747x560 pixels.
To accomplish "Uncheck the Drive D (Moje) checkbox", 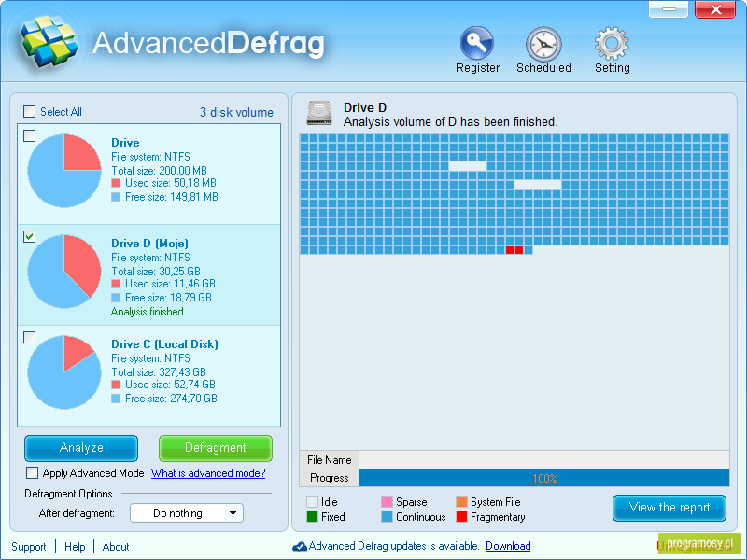I will point(30,236).
